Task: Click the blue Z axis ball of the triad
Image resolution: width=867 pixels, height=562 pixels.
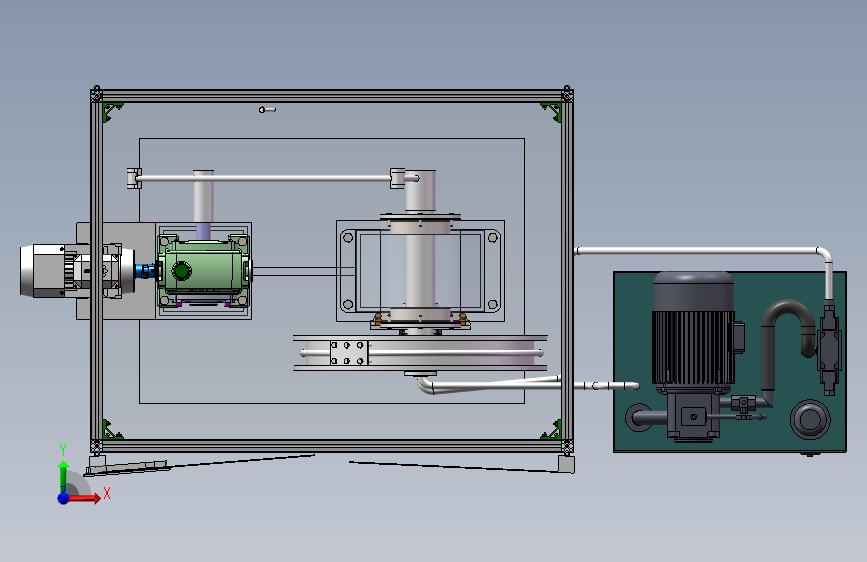Action: (64, 498)
